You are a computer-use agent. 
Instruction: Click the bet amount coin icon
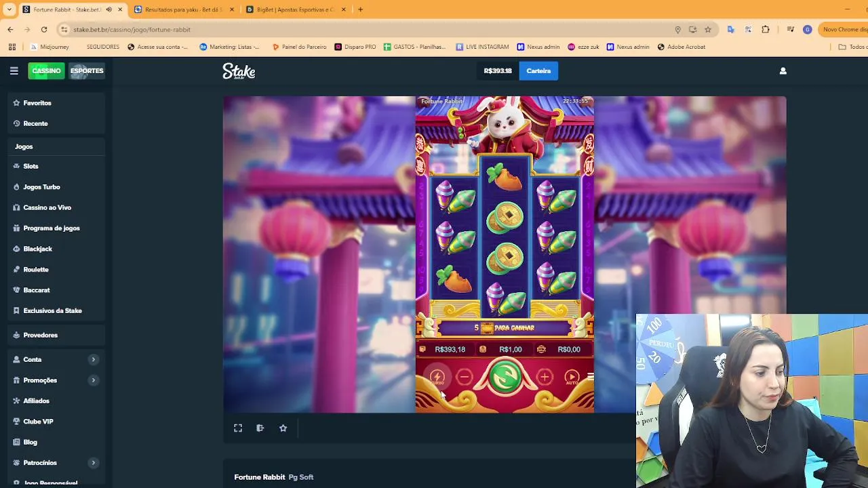pos(483,349)
